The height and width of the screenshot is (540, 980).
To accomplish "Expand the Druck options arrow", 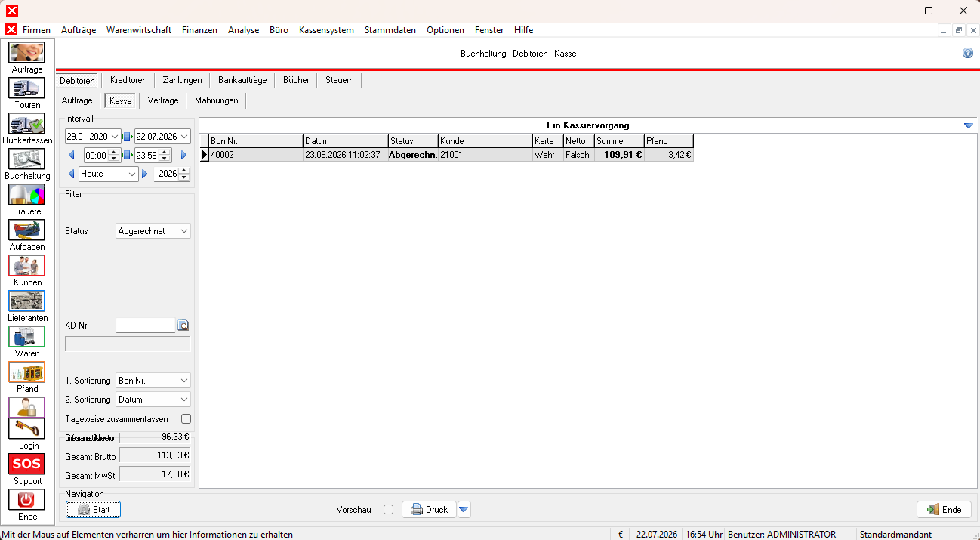I will [464, 510].
